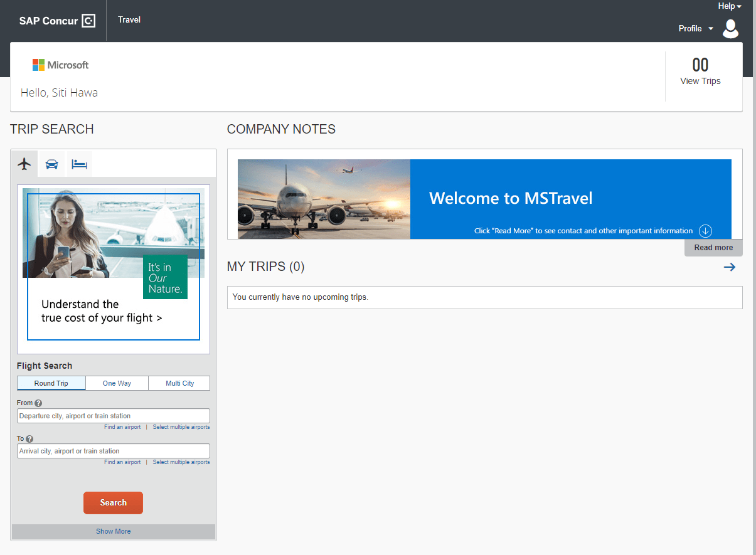Click the COMPANY NOTES heading

coord(281,129)
